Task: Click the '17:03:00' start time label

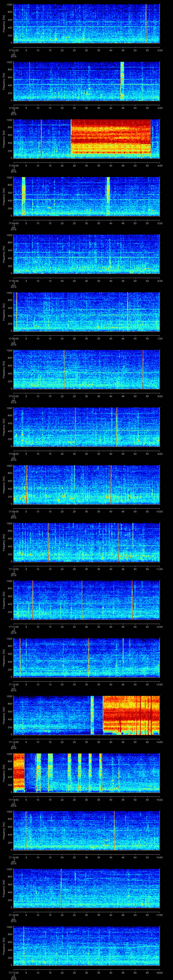Action: [x=13, y=166]
